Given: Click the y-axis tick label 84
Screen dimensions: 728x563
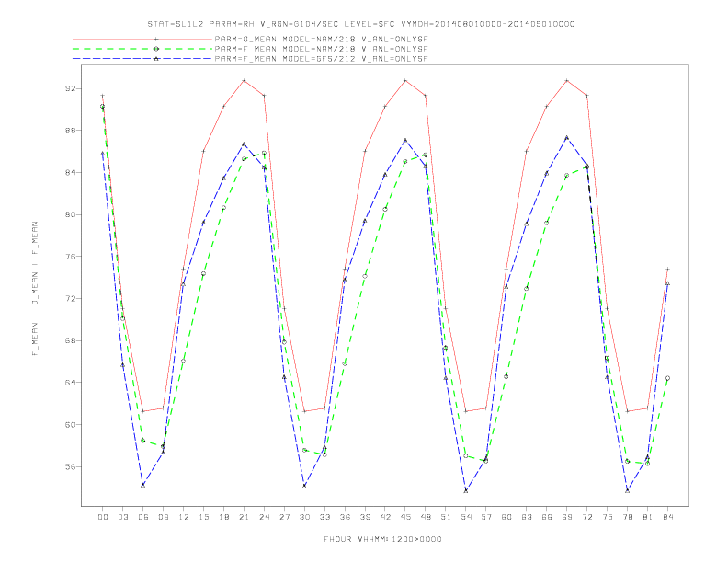Looking at the screenshot, I should [71, 172].
